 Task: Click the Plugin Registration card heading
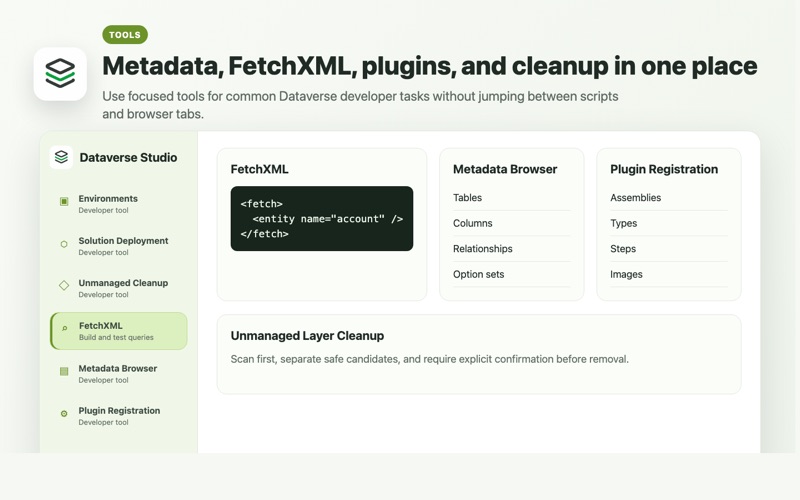pos(664,169)
